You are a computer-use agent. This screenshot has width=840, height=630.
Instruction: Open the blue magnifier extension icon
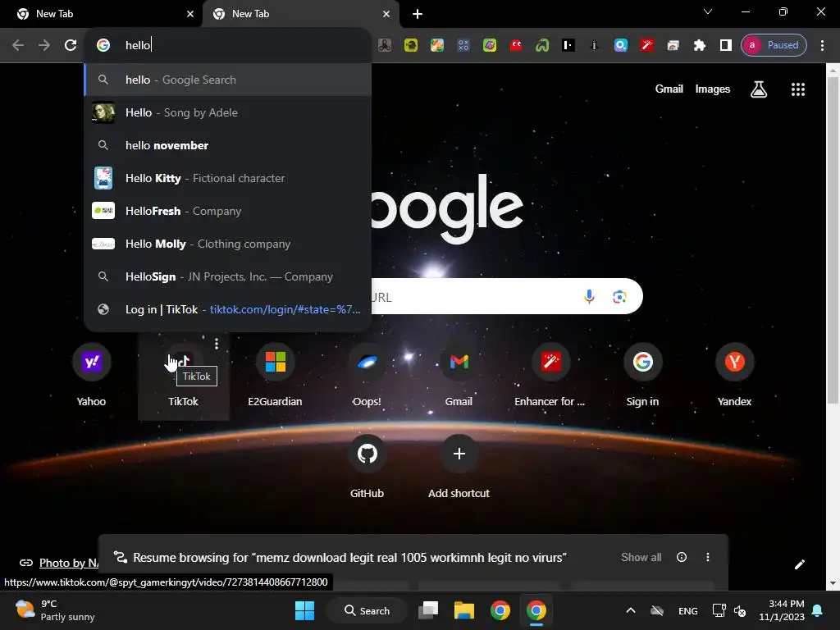click(621, 45)
